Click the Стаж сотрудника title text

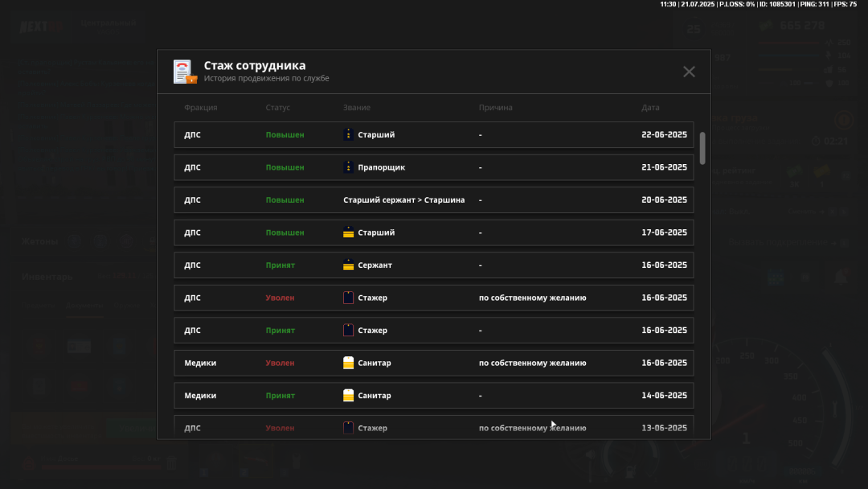(255, 65)
